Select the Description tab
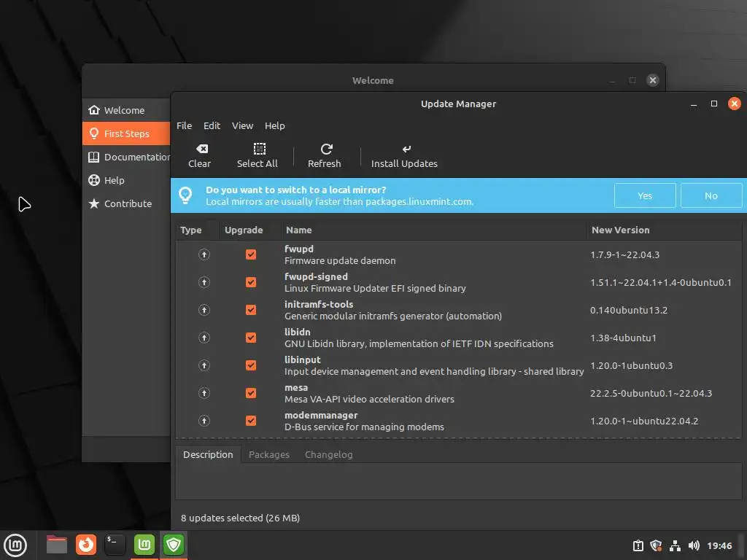The height and width of the screenshot is (560, 747). (208, 455)
